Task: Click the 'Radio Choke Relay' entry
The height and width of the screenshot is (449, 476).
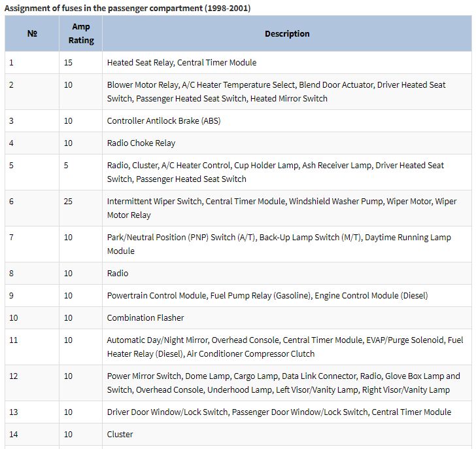Action: (x=141, y=143)
